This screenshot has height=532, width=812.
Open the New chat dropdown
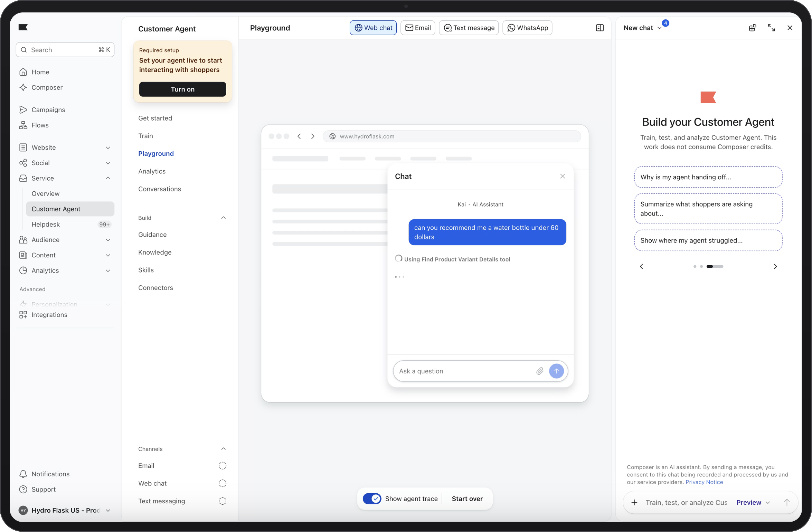[642, 28]
